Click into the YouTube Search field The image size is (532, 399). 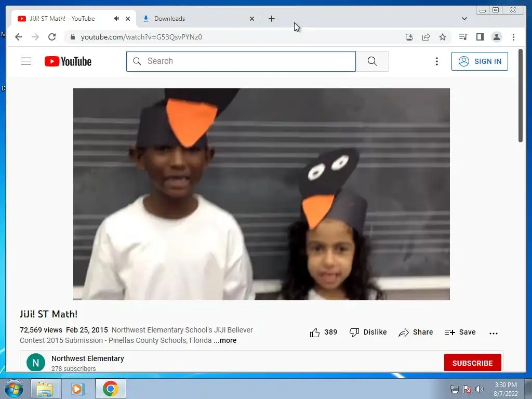[x=241, y=61]
